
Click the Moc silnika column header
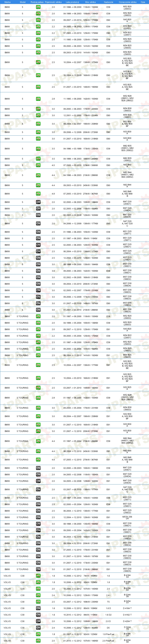pyautogui.click(x=91, y=2)
